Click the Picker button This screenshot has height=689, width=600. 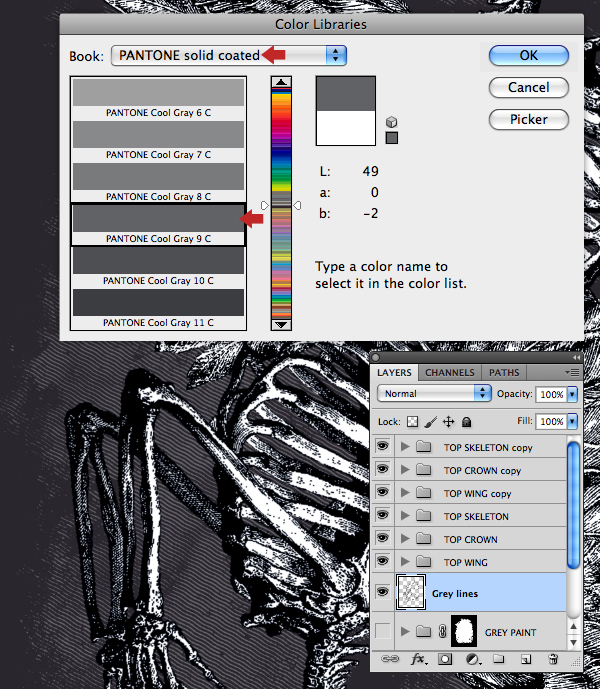click(529, 120)
